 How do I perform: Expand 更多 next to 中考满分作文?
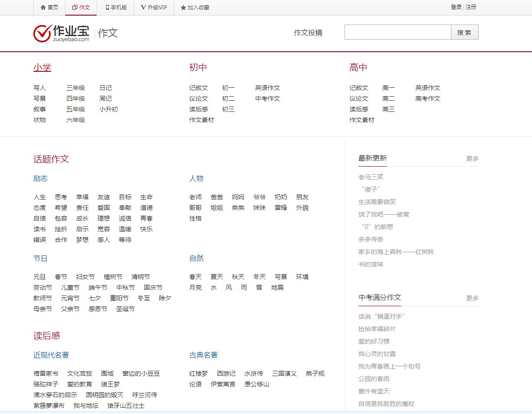(472, 298)
